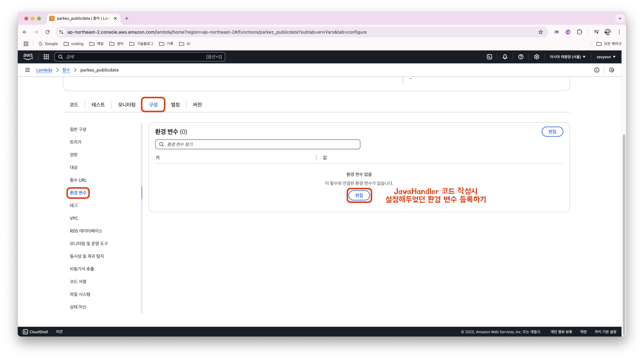Toggle the side navigation hamburger menu
Screen dimensions: 644x360
[28, 70]
